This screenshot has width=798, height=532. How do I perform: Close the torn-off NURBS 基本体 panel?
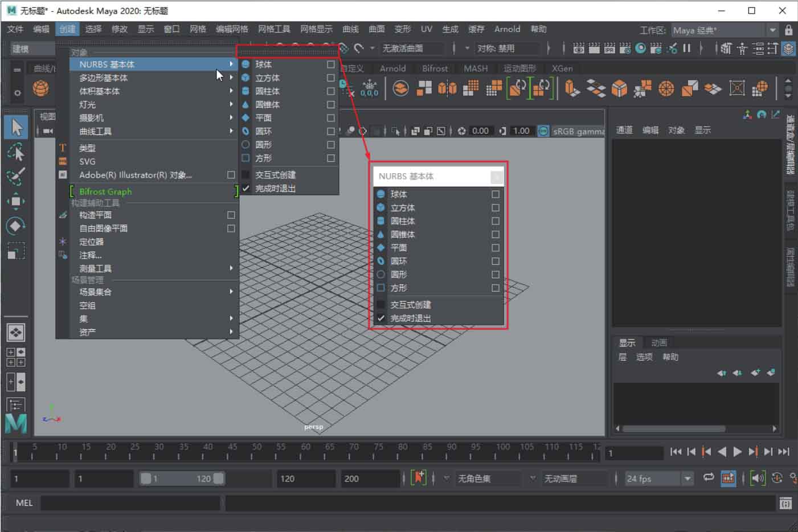click(496, 177)
